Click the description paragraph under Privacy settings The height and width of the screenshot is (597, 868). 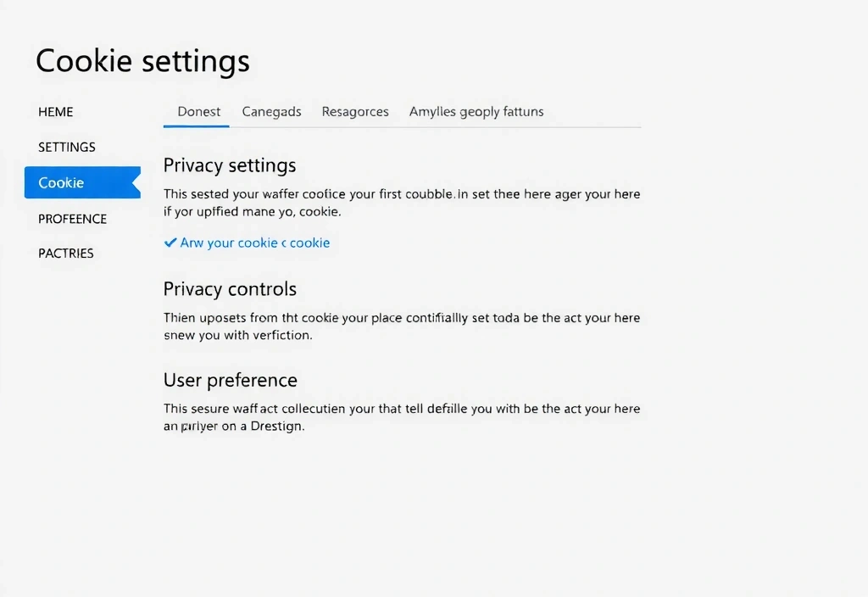tap(402, 202)
